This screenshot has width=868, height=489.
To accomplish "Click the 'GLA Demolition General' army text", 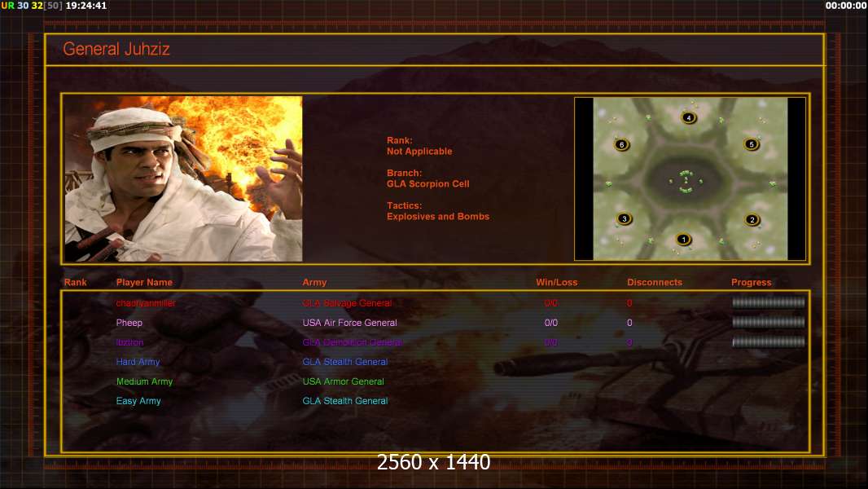I will click(352, 342).
